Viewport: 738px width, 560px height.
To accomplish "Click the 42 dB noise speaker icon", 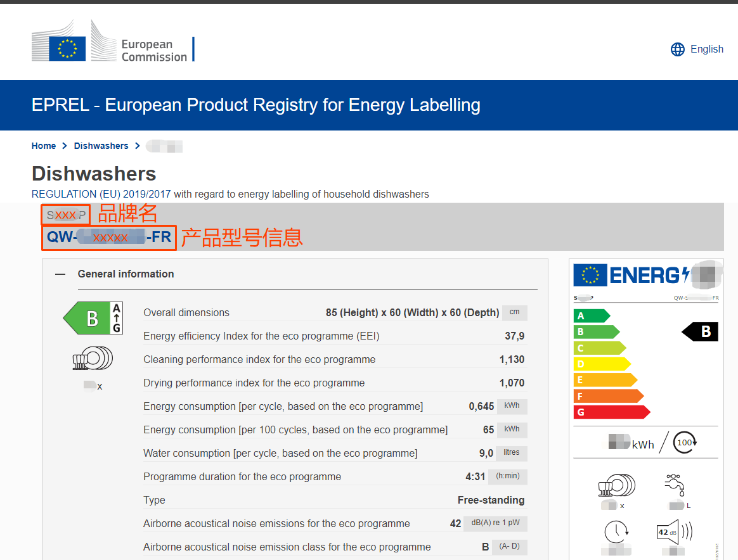I will (x=673, y=531).
